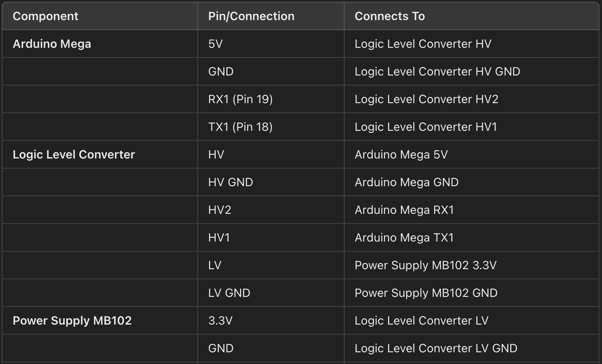Click the "5V" pin cell
Screen dimensions: 602x364
215,44
